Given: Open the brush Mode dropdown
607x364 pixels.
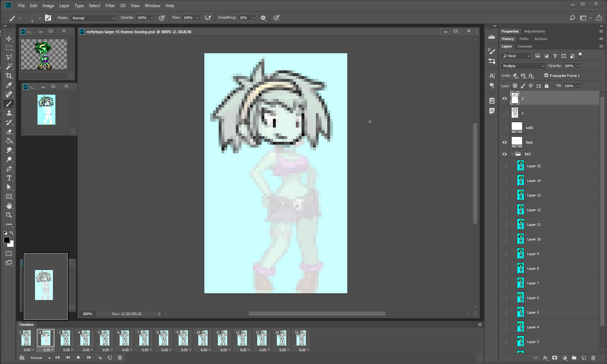Looking at the screenshot, I should coord(93,18).
